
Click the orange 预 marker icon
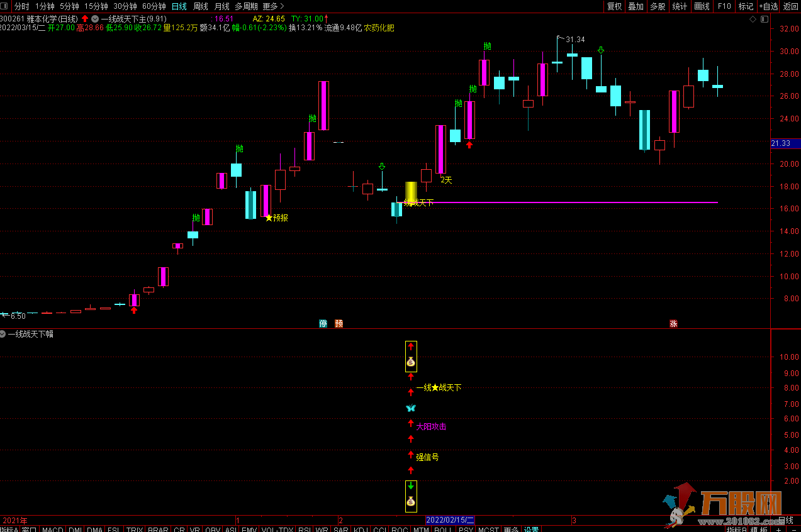[x=339, y=324]
